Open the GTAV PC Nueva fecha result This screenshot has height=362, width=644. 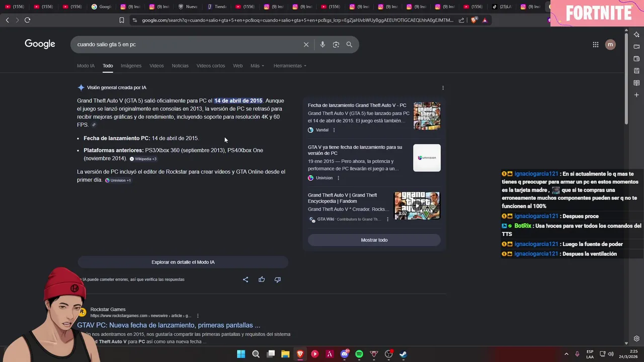pos(169,325)
